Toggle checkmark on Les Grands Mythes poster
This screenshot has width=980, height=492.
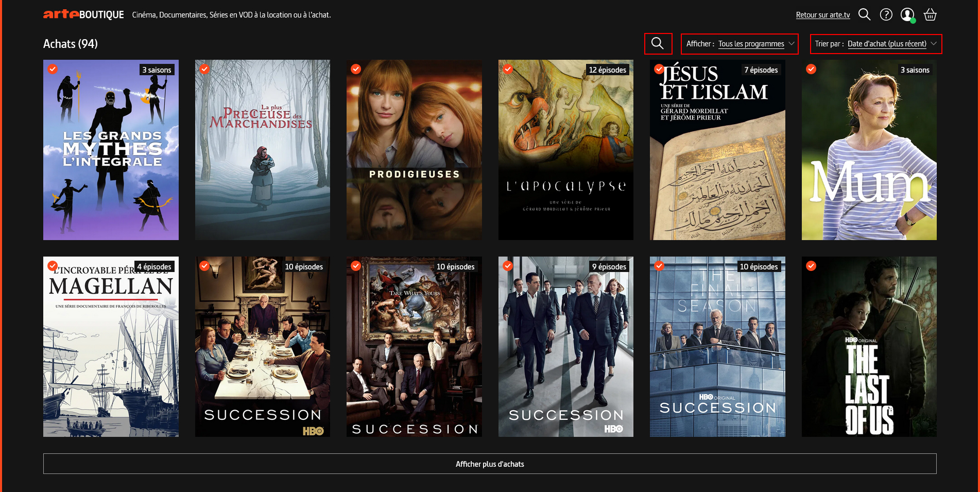(x=53, y=69)
